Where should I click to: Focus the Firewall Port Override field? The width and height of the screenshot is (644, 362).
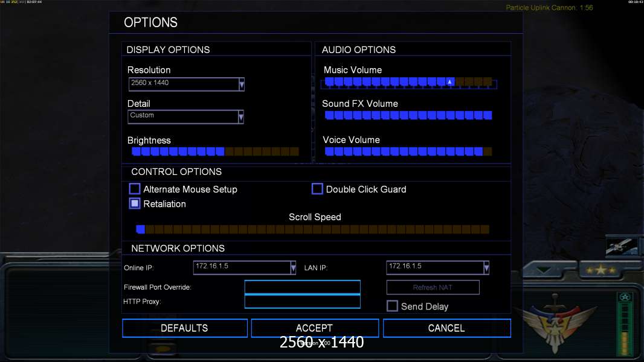[302, 287]
